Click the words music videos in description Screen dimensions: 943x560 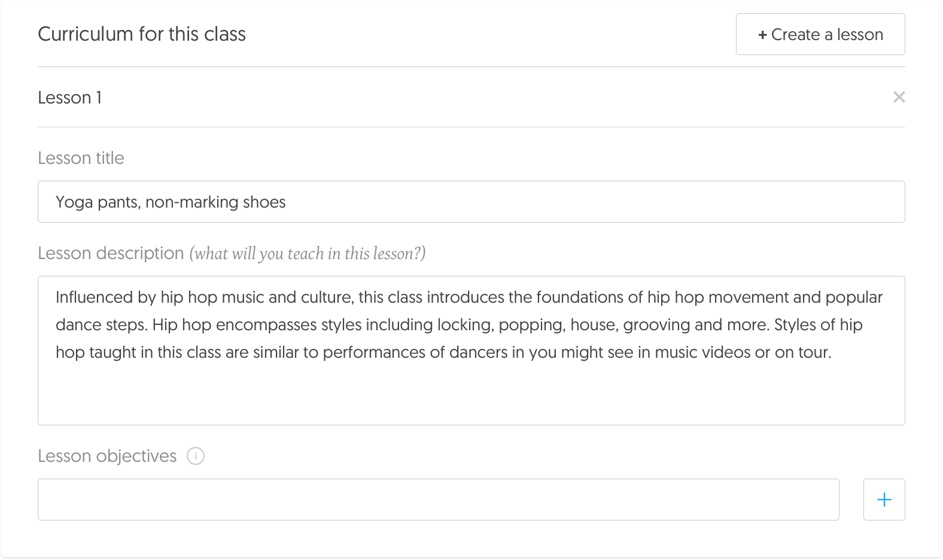(x=702, y=352)
